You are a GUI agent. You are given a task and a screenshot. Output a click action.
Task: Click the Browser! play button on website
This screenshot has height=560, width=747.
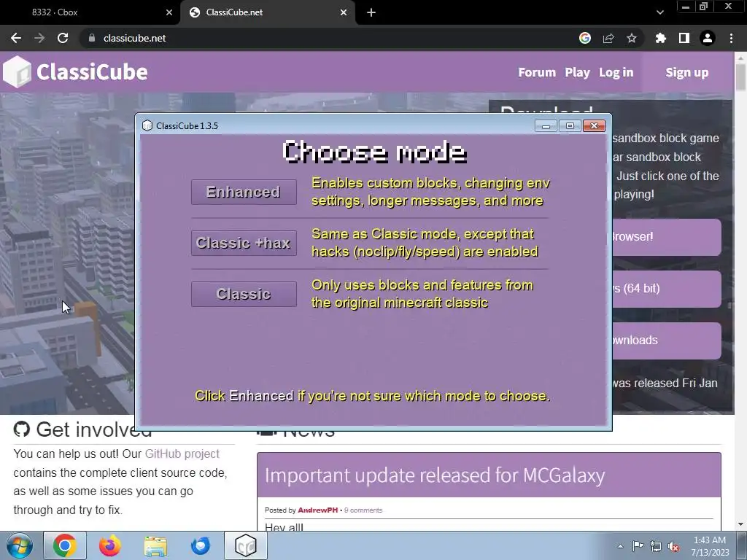pos(667,237)
